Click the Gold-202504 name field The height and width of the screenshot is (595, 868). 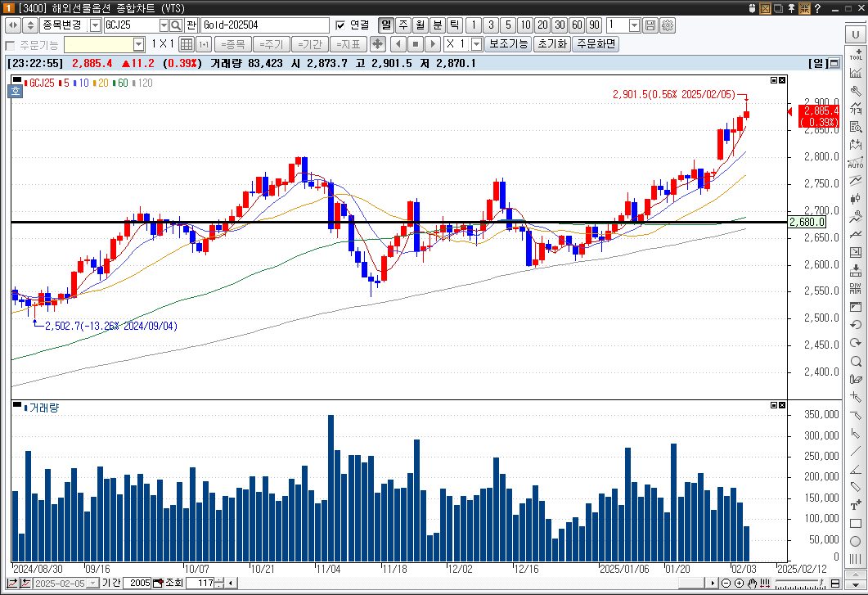tap(265, 25)
